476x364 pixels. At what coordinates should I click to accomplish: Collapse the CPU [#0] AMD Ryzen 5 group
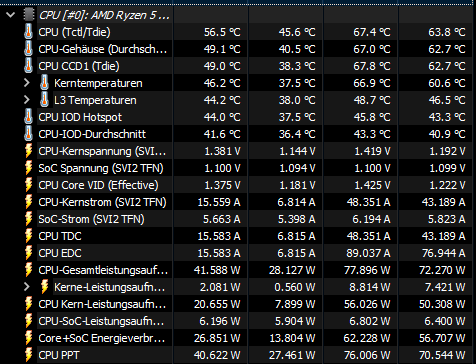(x=10, y=15)
